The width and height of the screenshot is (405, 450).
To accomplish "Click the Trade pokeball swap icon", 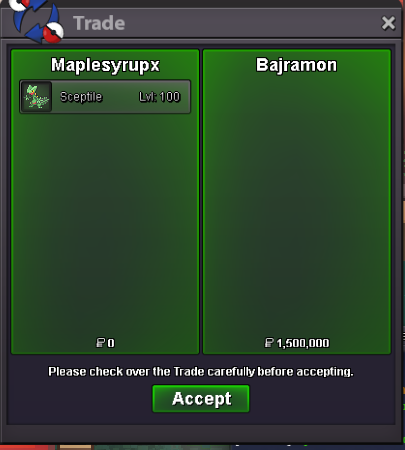I will 36,21.
